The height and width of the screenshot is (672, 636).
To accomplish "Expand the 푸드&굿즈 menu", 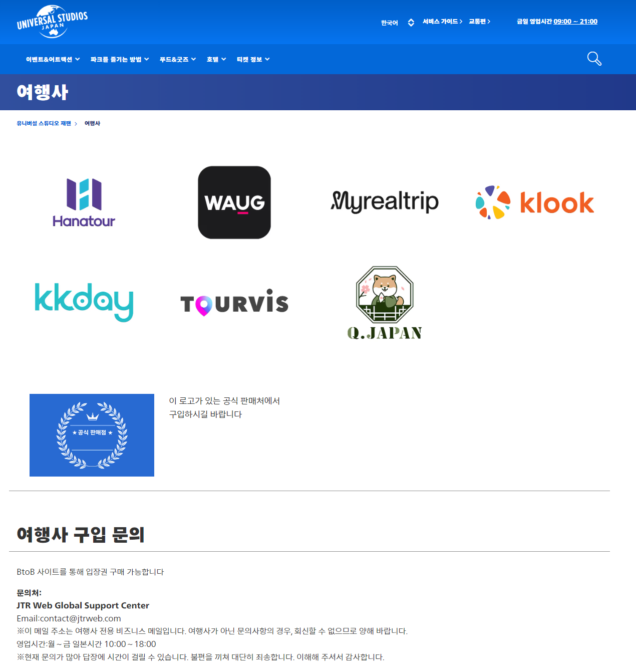I will pos(178,59).
